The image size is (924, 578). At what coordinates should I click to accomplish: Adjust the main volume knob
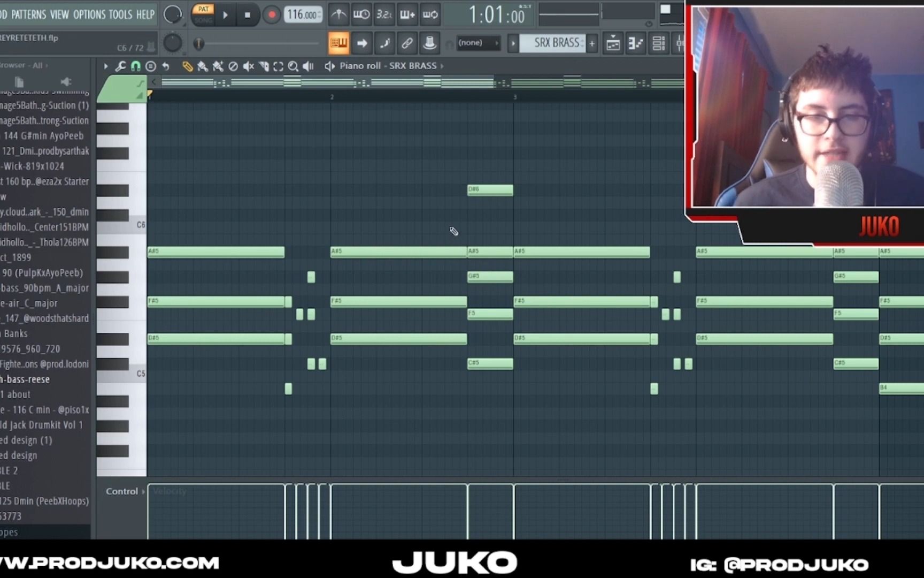click(172, 14)
